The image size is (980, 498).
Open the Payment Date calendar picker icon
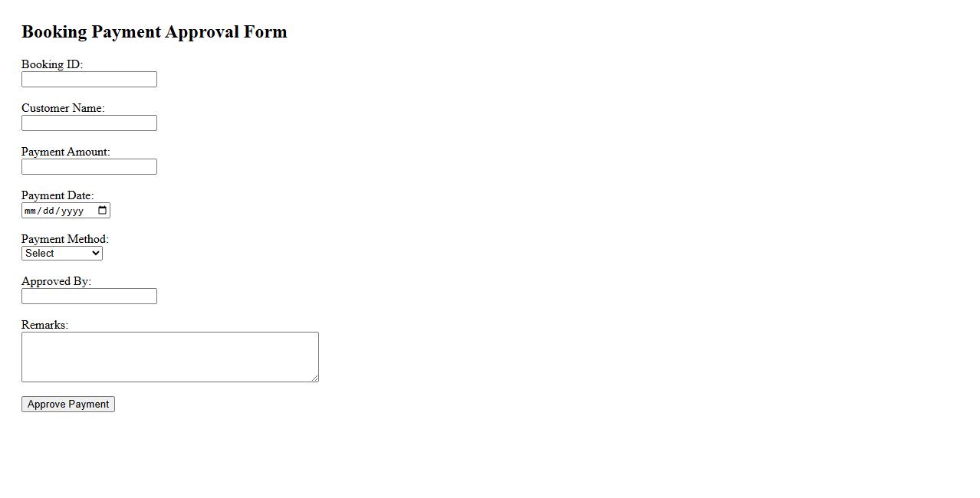(x=103, y=211)
